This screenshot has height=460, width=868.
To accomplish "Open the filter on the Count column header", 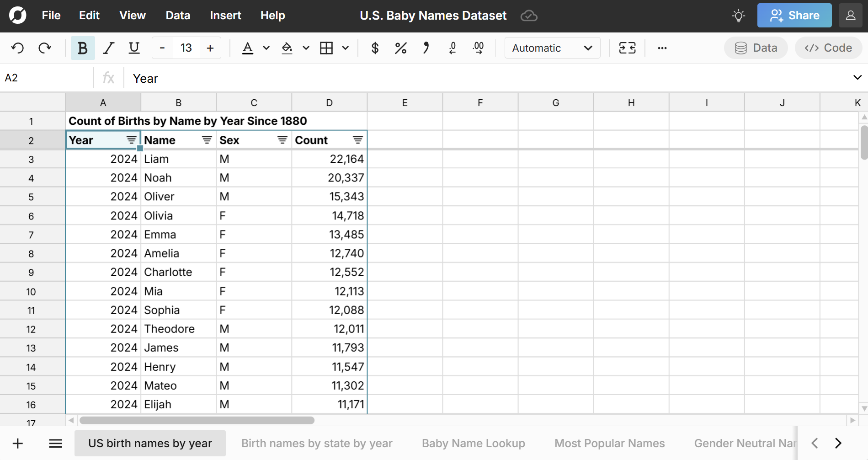I will [357, 140].
